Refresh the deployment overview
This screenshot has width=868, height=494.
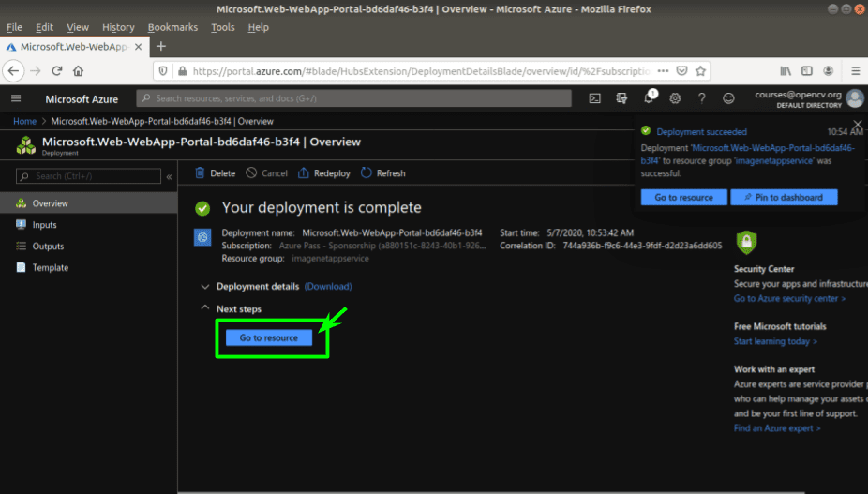point(383,173)
